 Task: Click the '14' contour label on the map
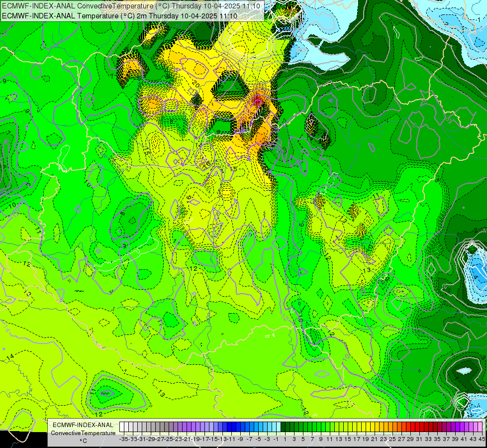click(x=10, y=357)
